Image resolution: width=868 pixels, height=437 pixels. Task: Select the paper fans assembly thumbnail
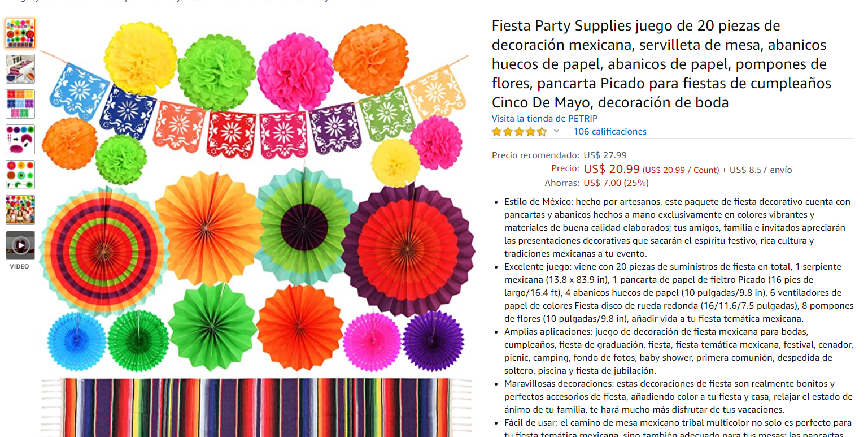(x=20, y=175)
